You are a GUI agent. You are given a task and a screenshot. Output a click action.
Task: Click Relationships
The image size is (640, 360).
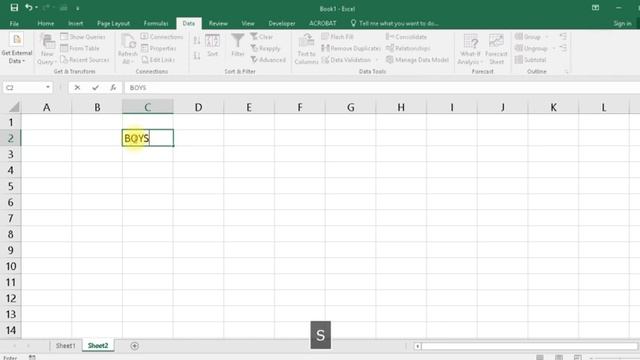pyautogui.click(x=408, y=48)
